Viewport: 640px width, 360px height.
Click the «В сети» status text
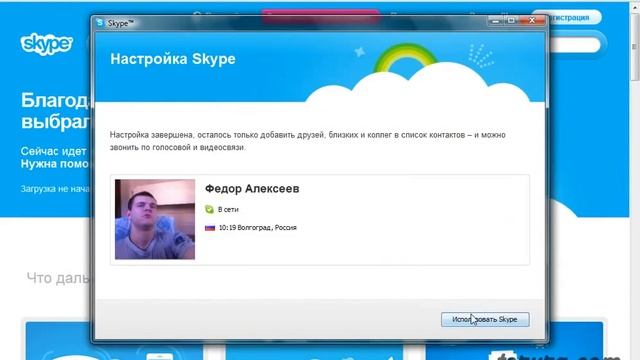click(228, 209)
